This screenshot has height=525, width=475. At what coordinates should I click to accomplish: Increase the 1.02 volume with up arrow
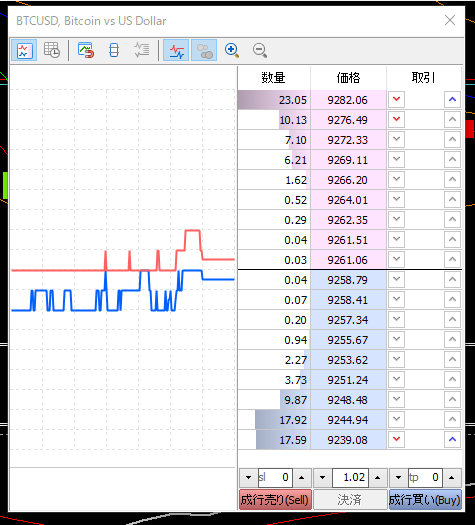378,478
